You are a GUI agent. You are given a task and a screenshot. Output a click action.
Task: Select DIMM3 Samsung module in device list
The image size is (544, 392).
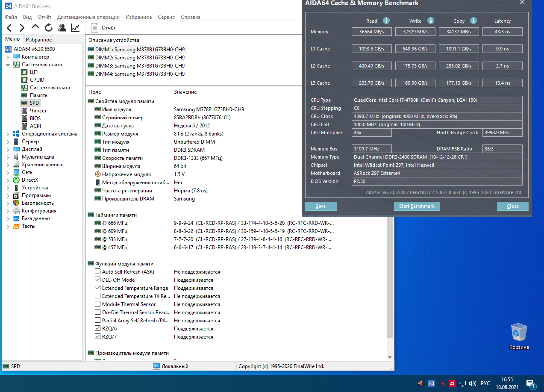[136, 66]
